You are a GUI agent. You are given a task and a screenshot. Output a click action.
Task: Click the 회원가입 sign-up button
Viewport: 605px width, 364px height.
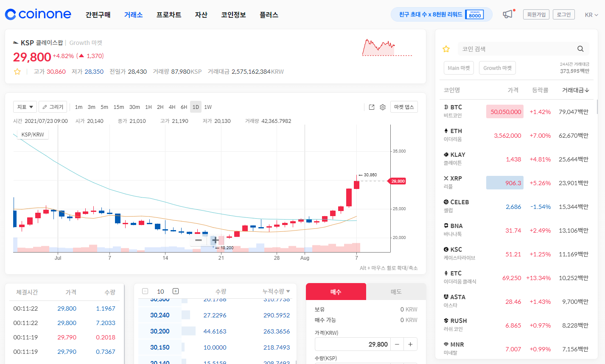536,14
